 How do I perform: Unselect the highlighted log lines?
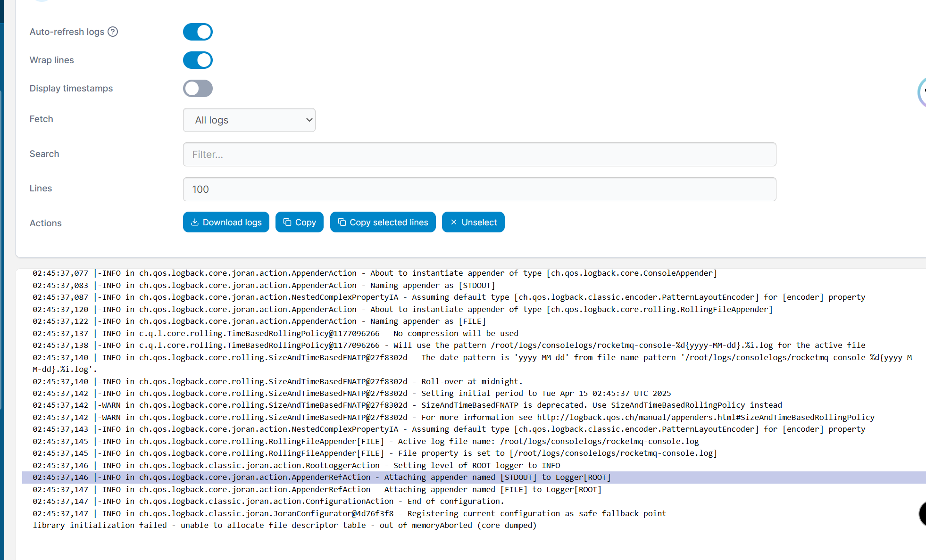[473, 222]
